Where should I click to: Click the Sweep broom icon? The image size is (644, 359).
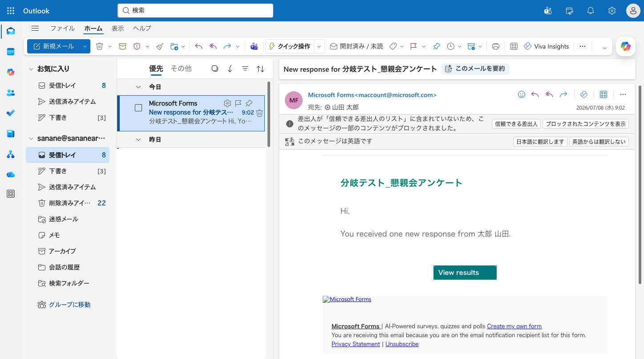coord(160,46)
